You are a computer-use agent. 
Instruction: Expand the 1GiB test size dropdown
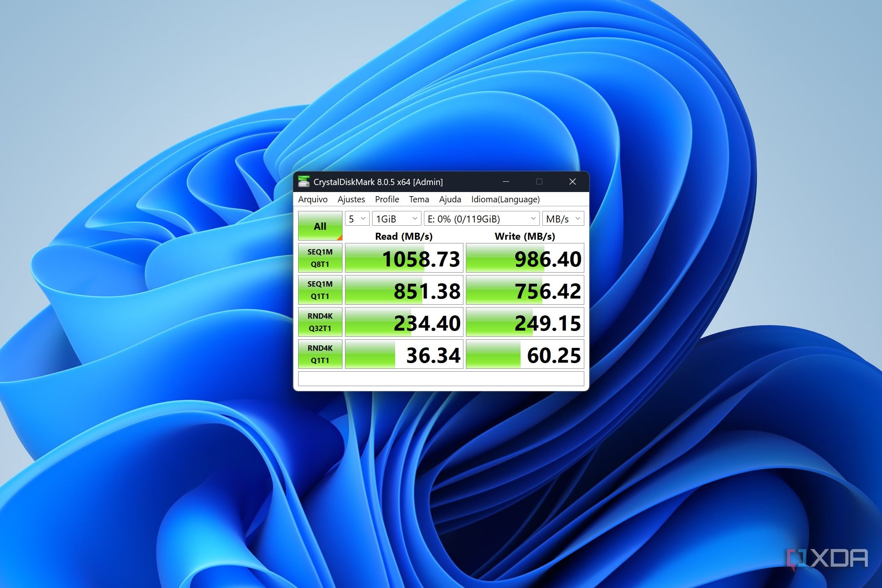click(x=396, y=219)
